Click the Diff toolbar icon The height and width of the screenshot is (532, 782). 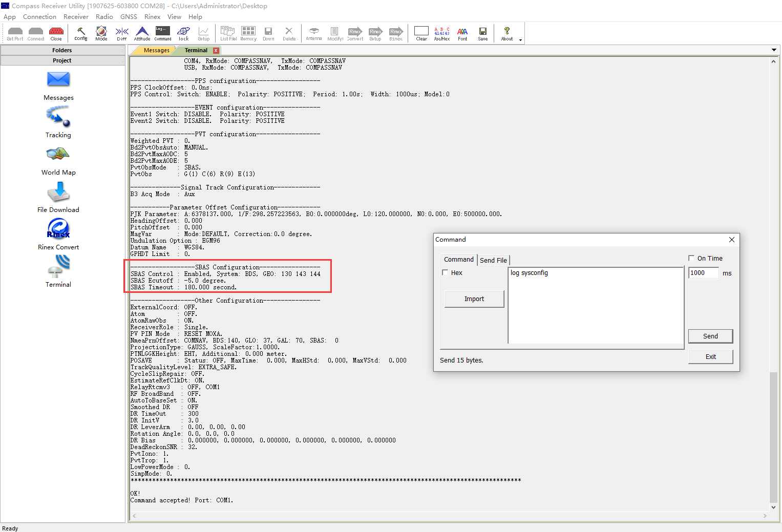click(122, 34)
